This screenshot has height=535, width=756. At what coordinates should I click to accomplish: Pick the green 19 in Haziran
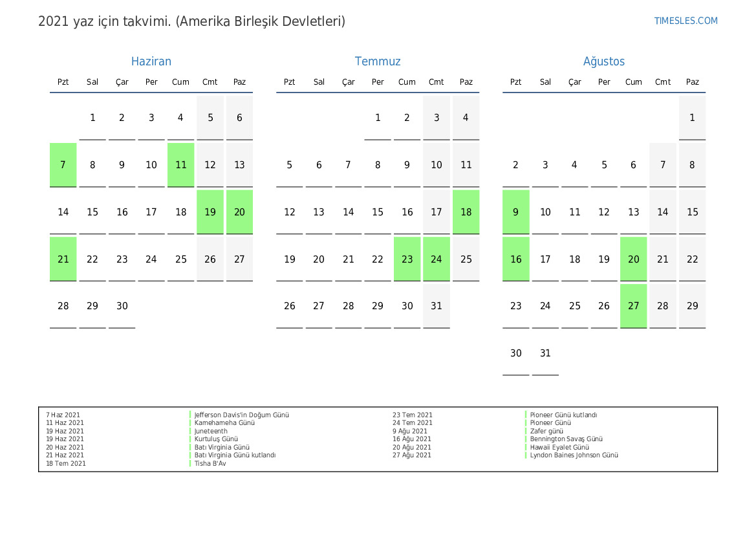[210, 212]
